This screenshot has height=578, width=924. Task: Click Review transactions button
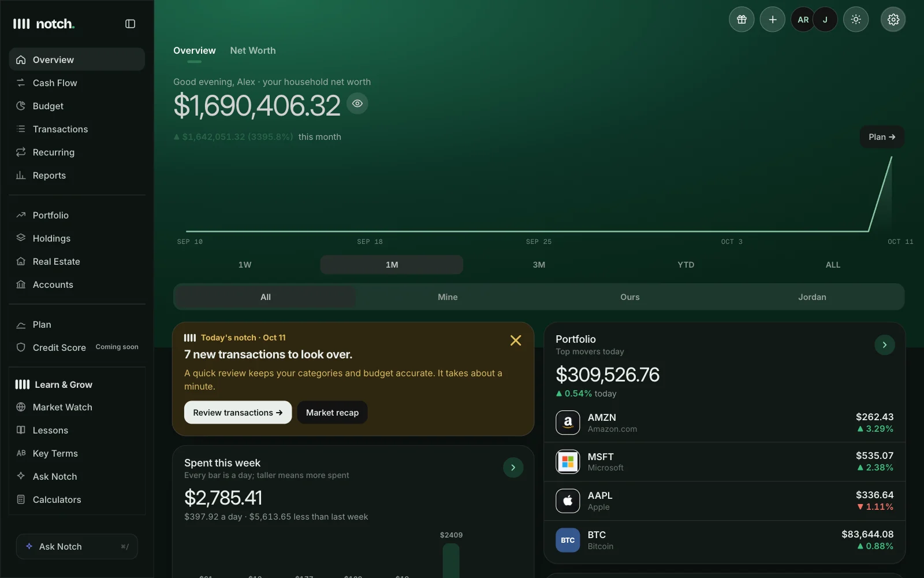tap(238, 412)
